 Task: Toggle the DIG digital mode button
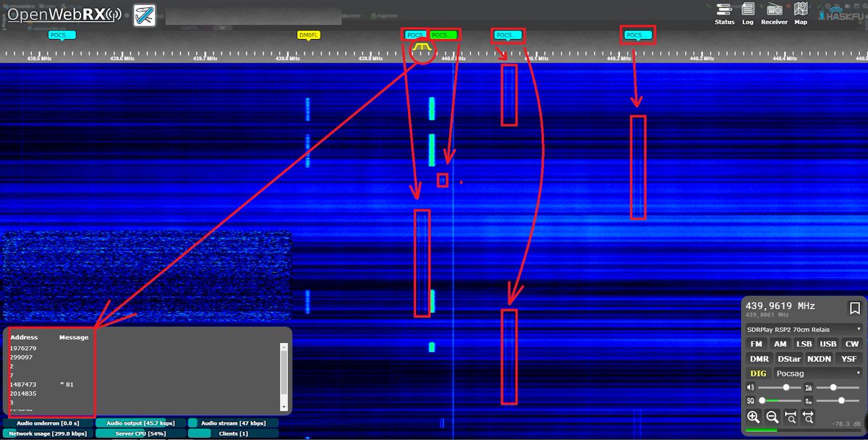758,373
